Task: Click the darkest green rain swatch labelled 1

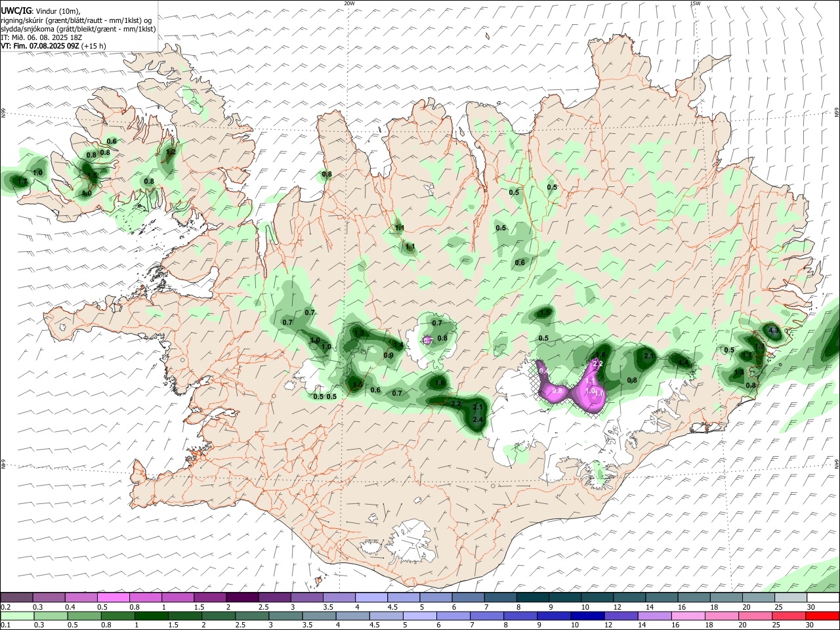Action: [x=151, y=616]
